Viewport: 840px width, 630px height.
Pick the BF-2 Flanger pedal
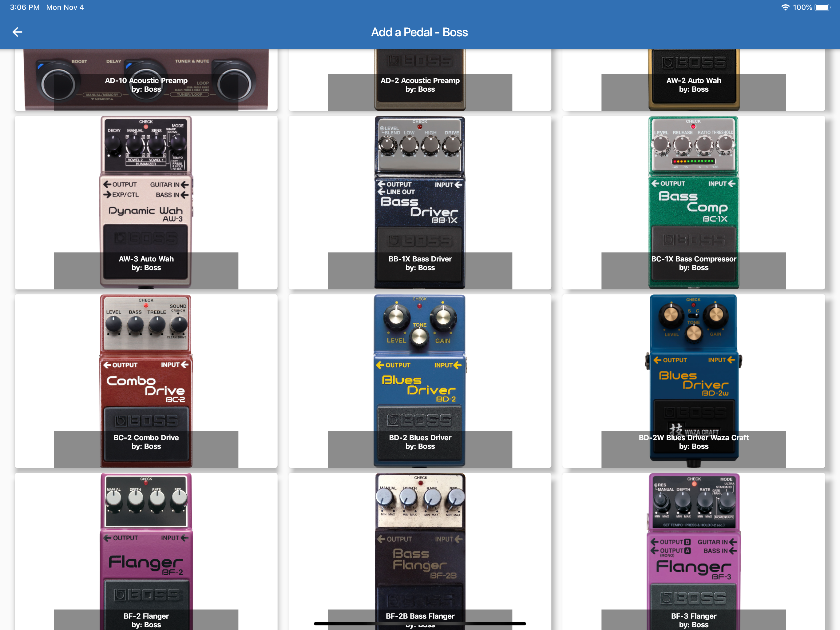pyautogui.click(x=146, y=551)
